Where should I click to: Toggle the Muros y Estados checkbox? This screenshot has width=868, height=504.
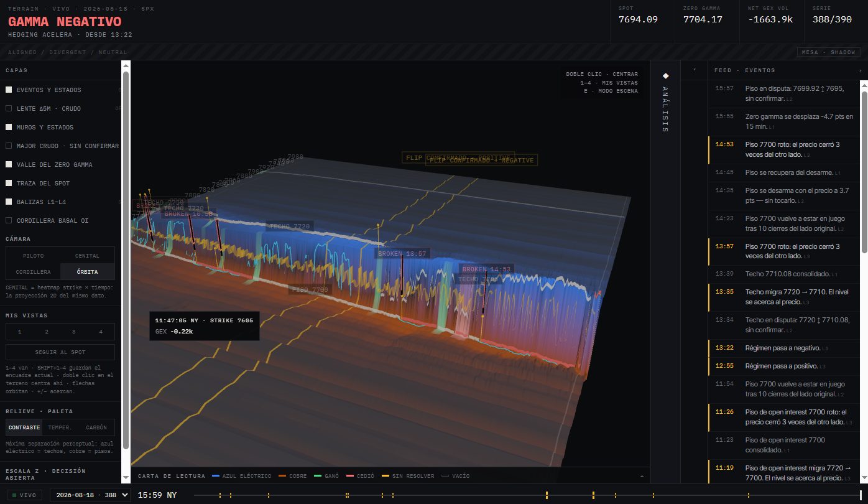pyautogui.click(x=9, y=127)
